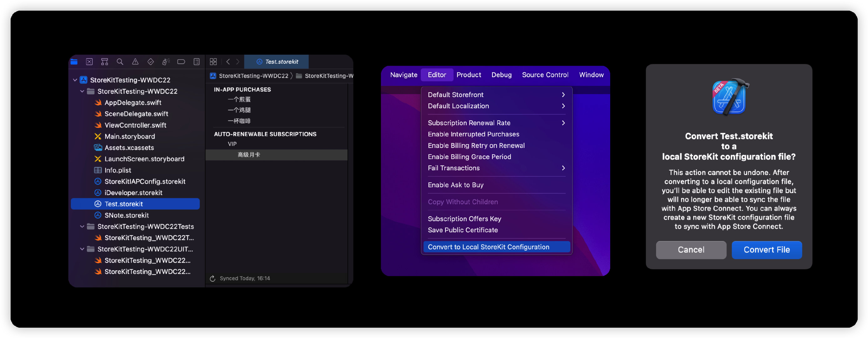Click the Cancel button in dialog
The width and height of the screenshot is (868, 338).
(691, 250)
